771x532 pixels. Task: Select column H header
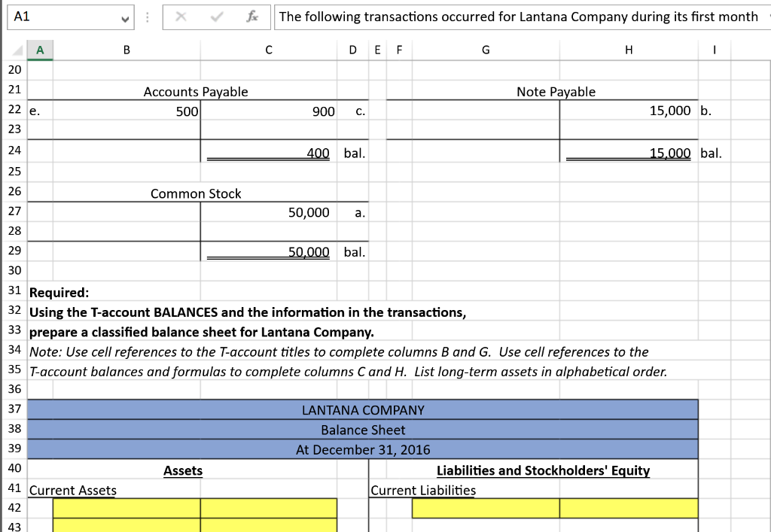tap(629, 50)
